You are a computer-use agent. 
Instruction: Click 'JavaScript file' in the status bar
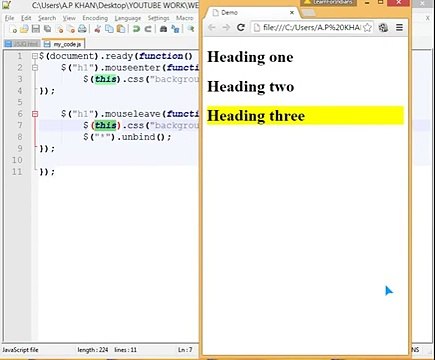click(x=21, y=350)
